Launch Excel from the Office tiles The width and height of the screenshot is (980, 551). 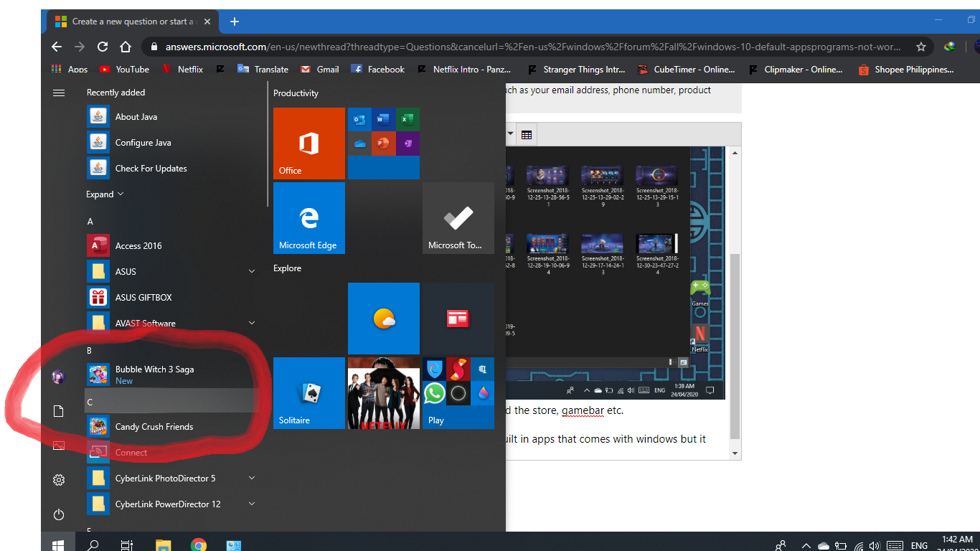tap(407, 119)
